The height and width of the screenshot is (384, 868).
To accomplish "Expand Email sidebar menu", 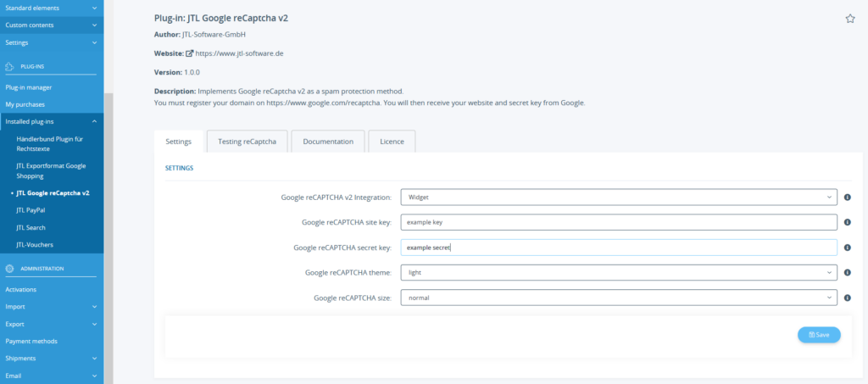I will 52,376.
